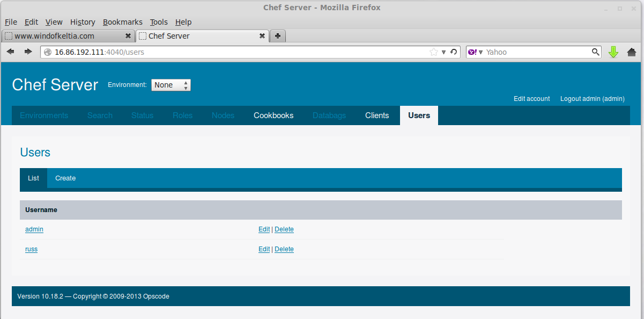Open the Cookbooks navigation tab
Viewport: 644px width, 319px height.
click(273, 115)
